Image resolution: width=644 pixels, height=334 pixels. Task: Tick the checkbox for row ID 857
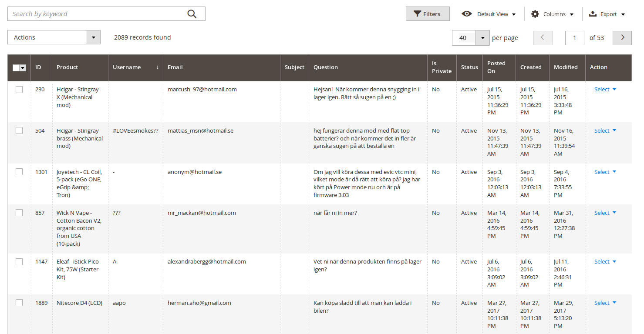tap(19, 213)
